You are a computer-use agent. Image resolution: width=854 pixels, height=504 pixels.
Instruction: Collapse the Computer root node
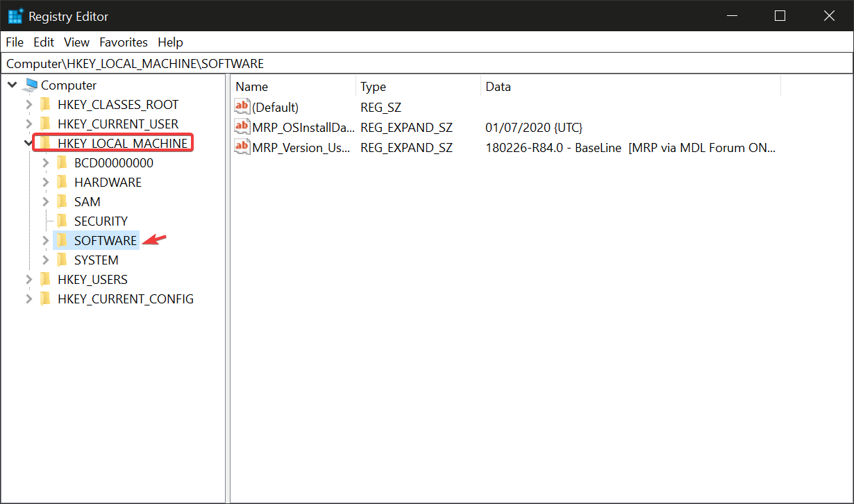point(12,85)
